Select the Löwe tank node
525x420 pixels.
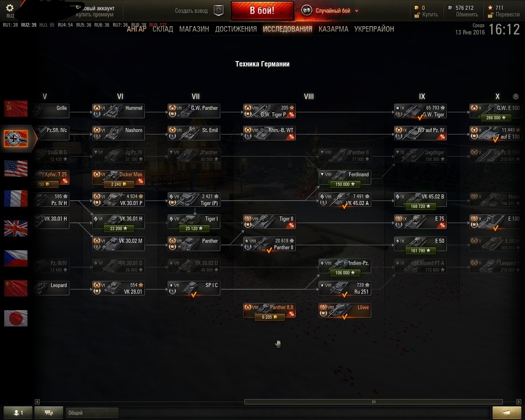click(x=345, y=310)
